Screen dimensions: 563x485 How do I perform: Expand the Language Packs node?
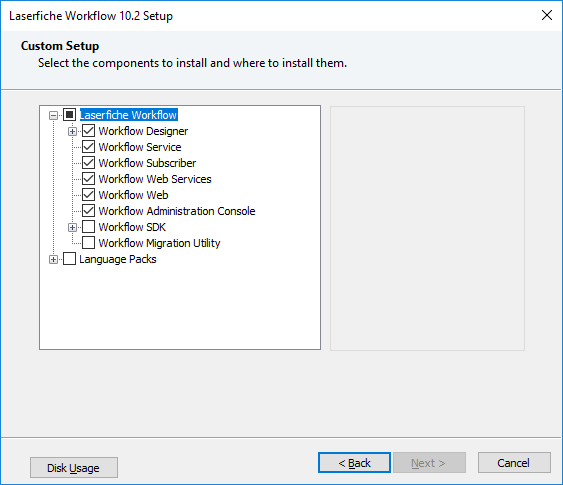[53, 259]
